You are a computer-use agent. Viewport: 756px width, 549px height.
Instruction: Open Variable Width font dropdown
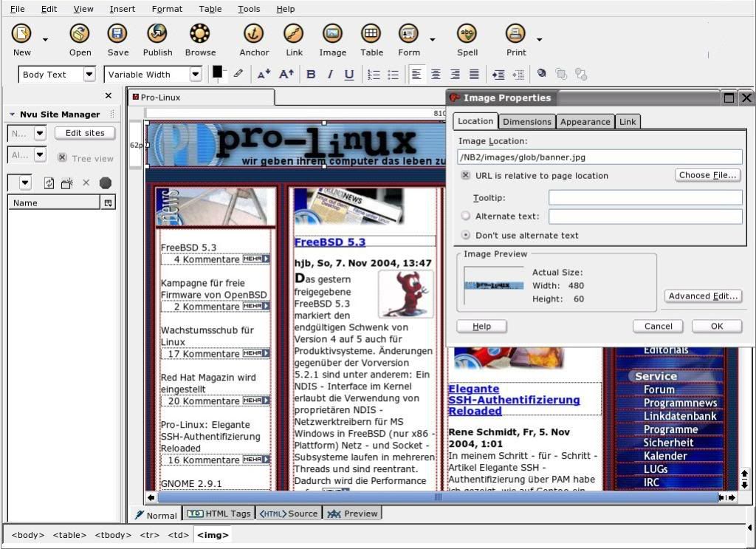195,75
